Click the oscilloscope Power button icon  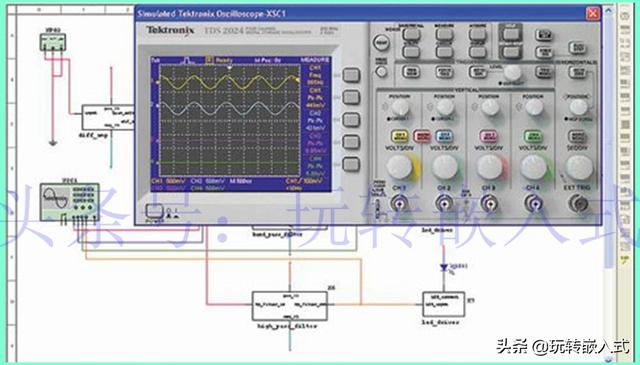coord(154,211)
